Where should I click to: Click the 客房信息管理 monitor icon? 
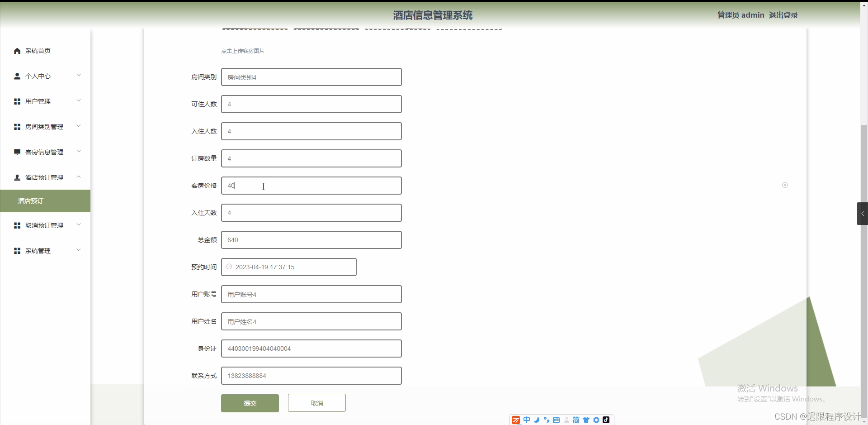click(x=17, y=152)
